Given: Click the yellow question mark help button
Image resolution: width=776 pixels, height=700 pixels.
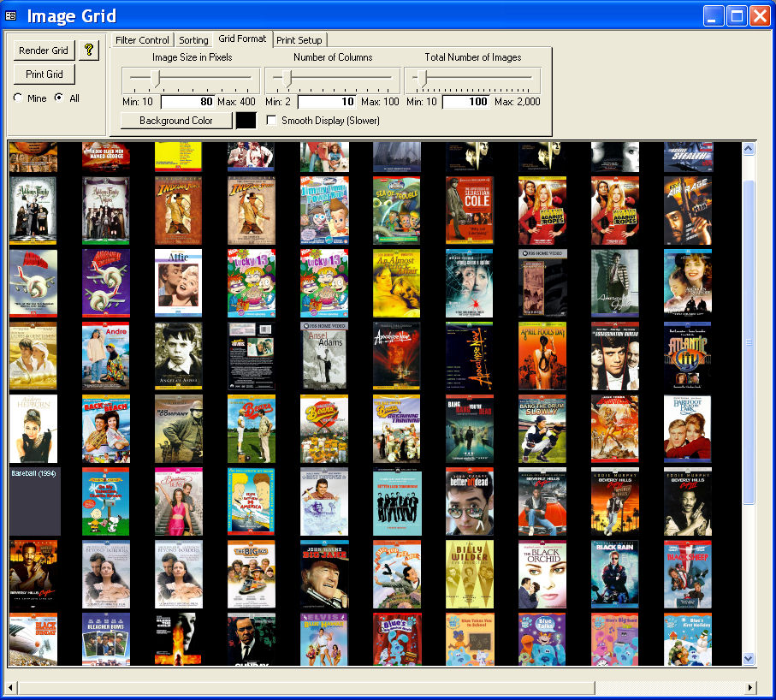Looking at the screenshot, I should pyautogui.click(x=89, y=50).
